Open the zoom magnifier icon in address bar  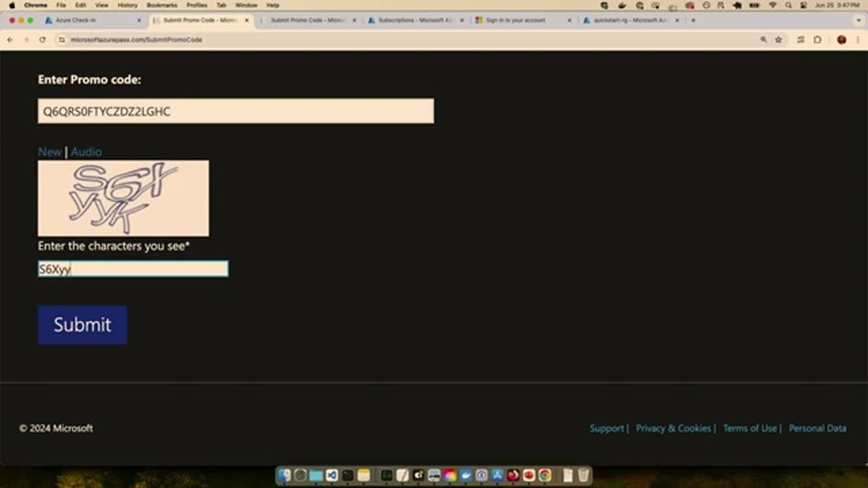click(763, 40)
